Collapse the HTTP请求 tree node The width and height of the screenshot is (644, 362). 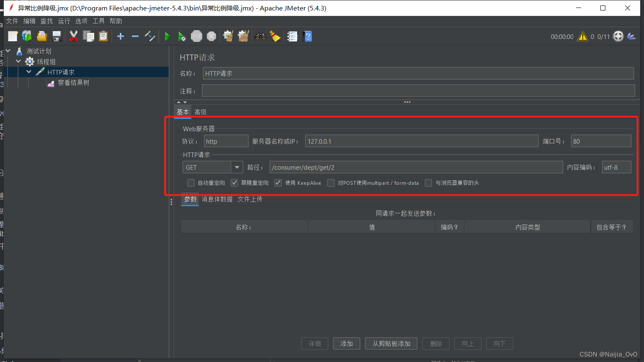[x=29, y=72]
